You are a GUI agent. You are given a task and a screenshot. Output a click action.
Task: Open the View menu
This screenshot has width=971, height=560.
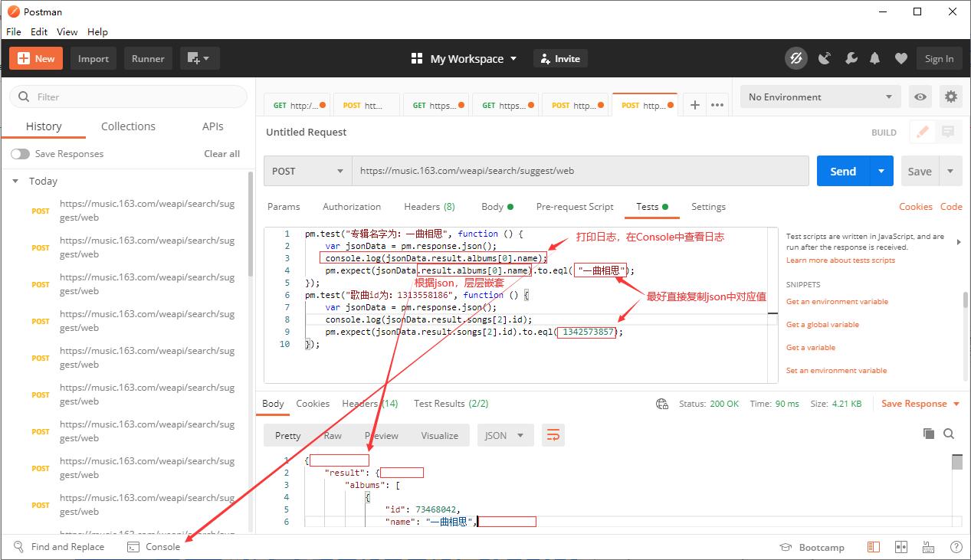[67, 32]
